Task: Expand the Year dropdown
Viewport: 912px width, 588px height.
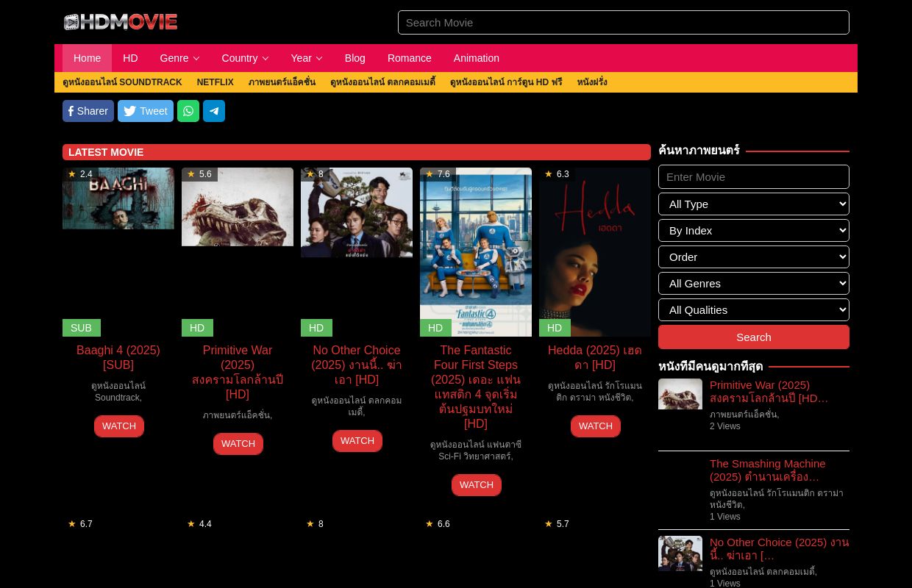Action: click(x=306, y=58)
